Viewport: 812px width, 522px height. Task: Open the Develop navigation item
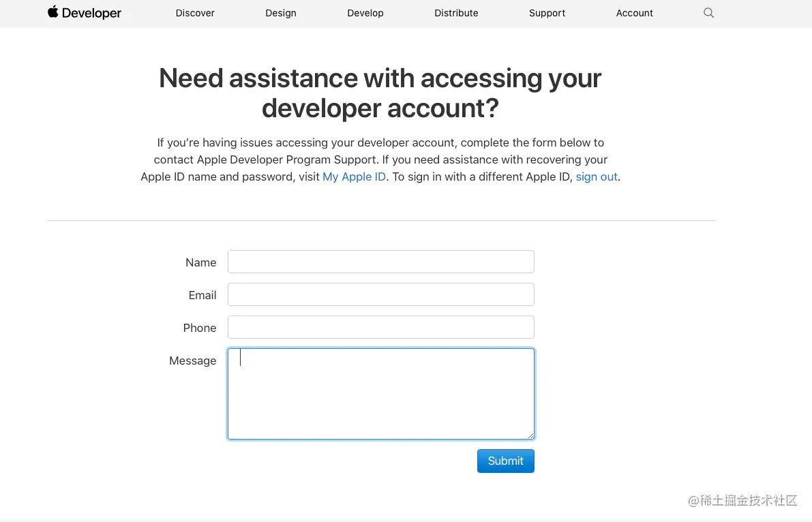coord(365,13)
